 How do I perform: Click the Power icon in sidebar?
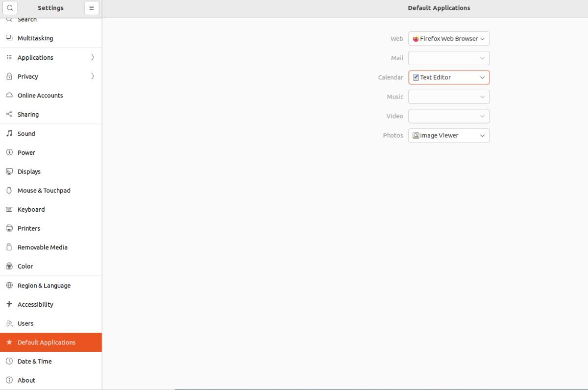(9, 152)
